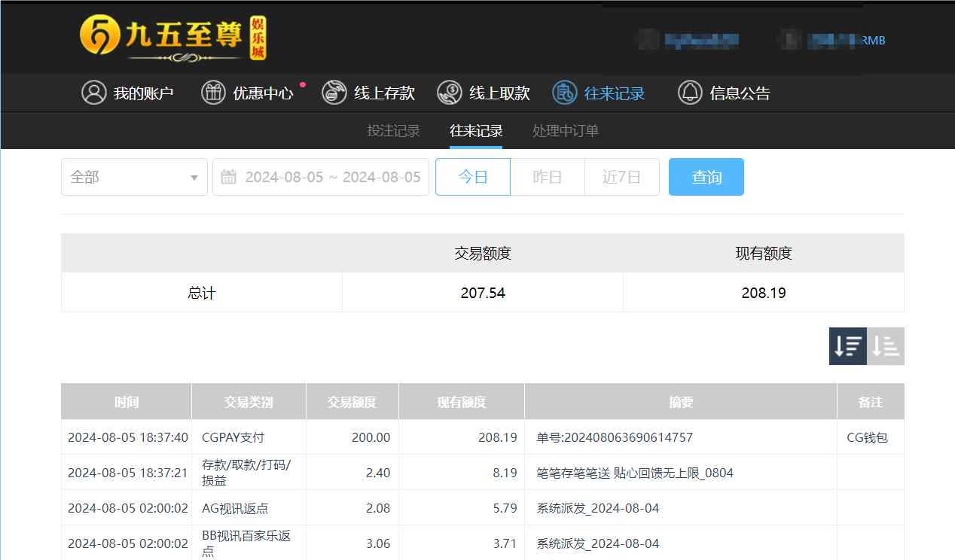Switch to the 投注记录 tab
The width and height of the screenshot is (955, 560).
[x=393, y=130]
